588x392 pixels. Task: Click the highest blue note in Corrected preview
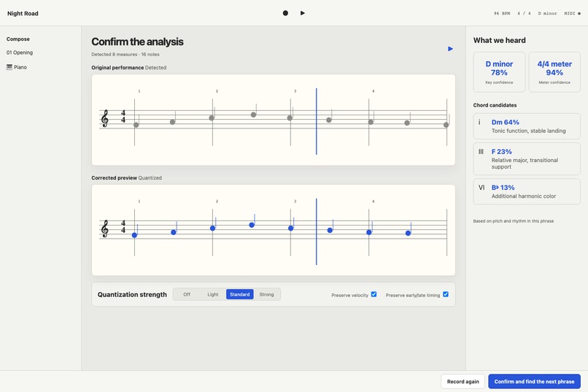252,225
